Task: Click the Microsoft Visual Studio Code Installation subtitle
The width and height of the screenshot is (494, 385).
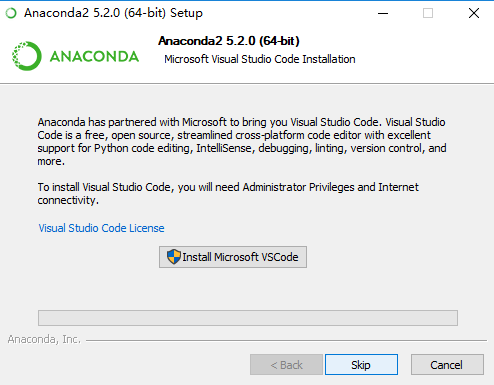Action: pyautogui.click(x=260, y=59)
